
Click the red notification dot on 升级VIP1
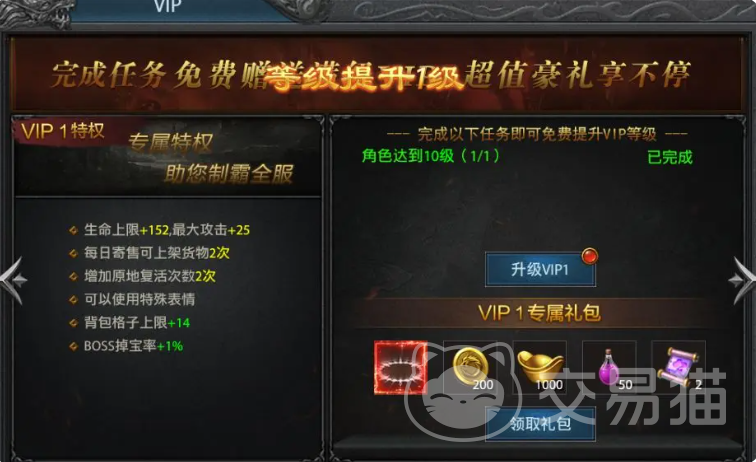589,256
